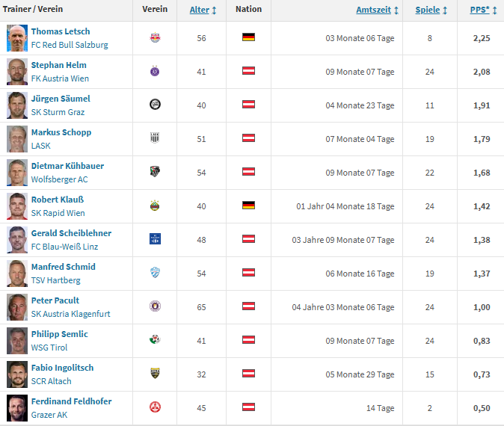This screenshot has width=504, height=426.
Task: Sort the table by PPS column
Action: (x=479, y=10)
